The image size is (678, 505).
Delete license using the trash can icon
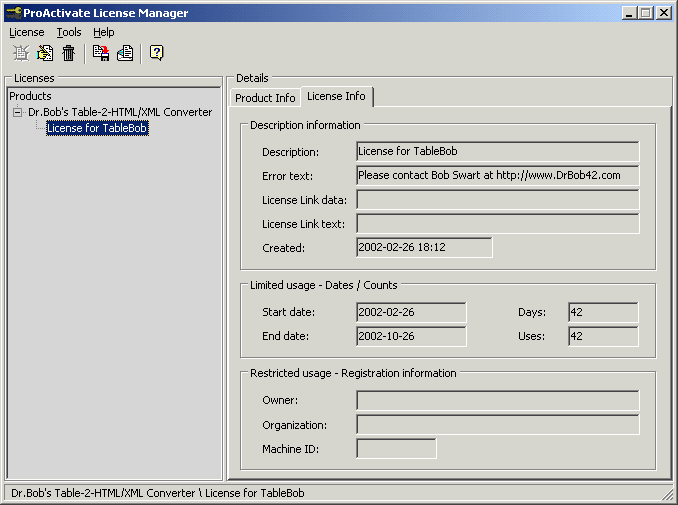coord(68,53)
